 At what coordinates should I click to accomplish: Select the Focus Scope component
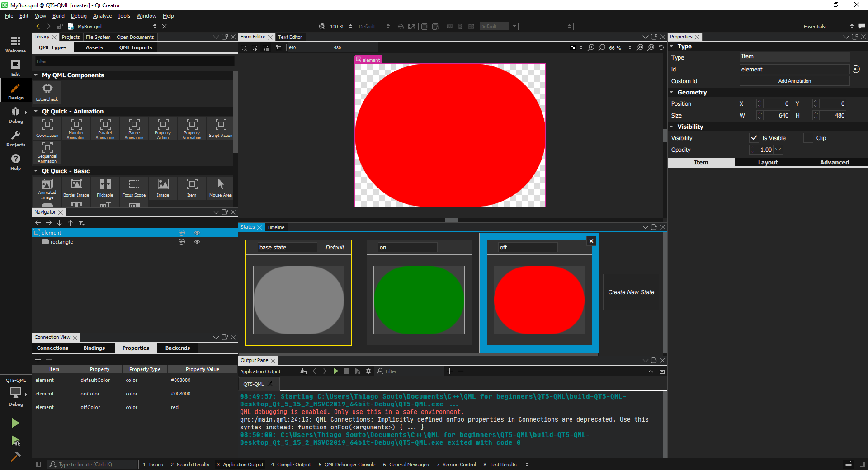coord(134,188)
